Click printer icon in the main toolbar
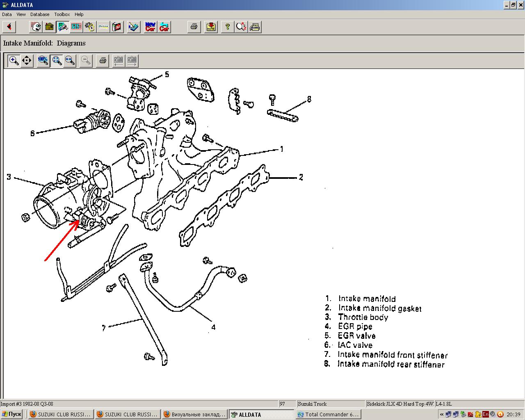The width and height of the screenshot is (525, 420). point(194,27)
